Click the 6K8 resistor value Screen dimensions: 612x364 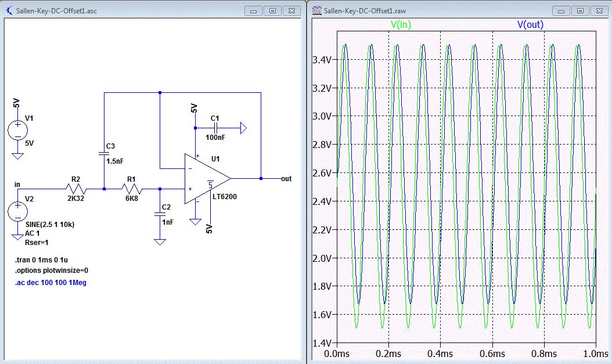132,198
